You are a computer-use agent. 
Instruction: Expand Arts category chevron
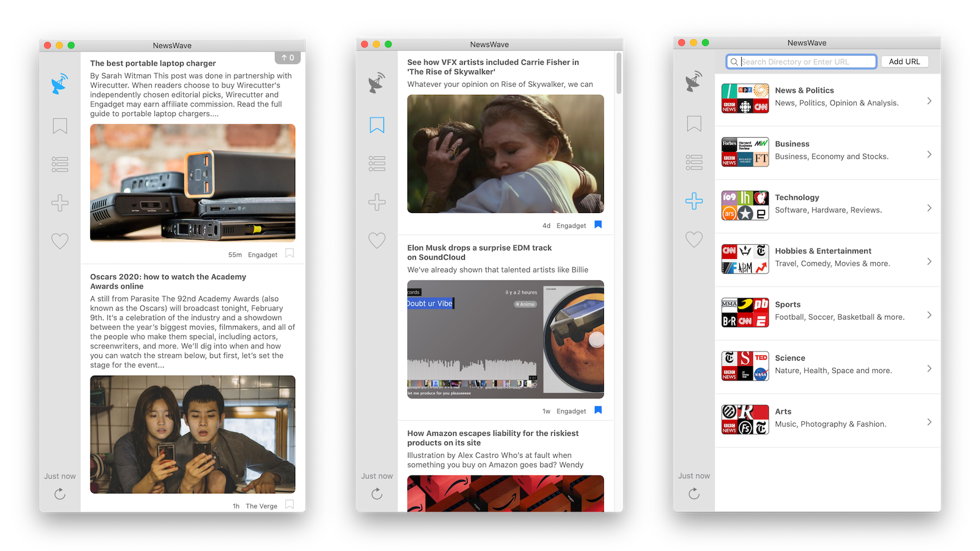point(929,422)
